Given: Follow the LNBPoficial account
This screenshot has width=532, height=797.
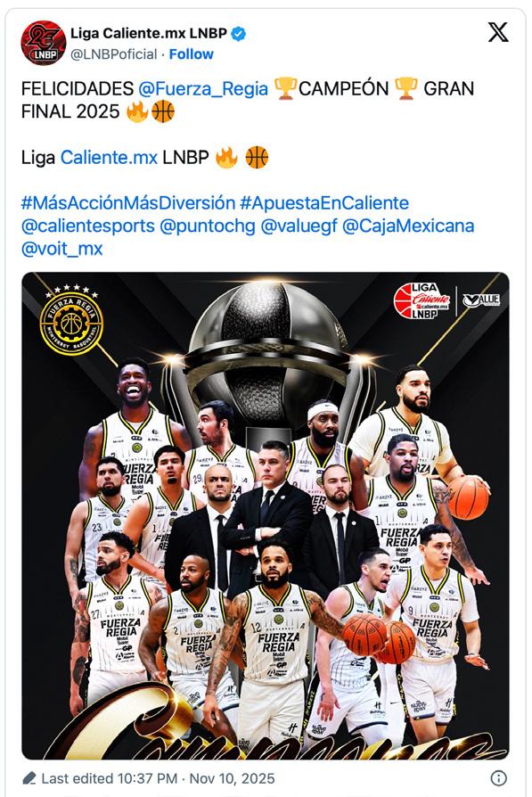Looking at the screenshot, I should 191,53.
